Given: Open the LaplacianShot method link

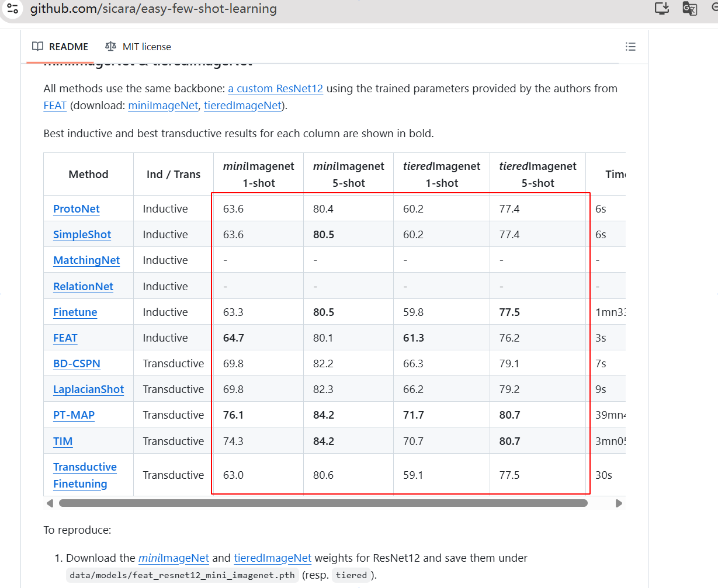Looking at the screenshot, I should tap(89, 389).
